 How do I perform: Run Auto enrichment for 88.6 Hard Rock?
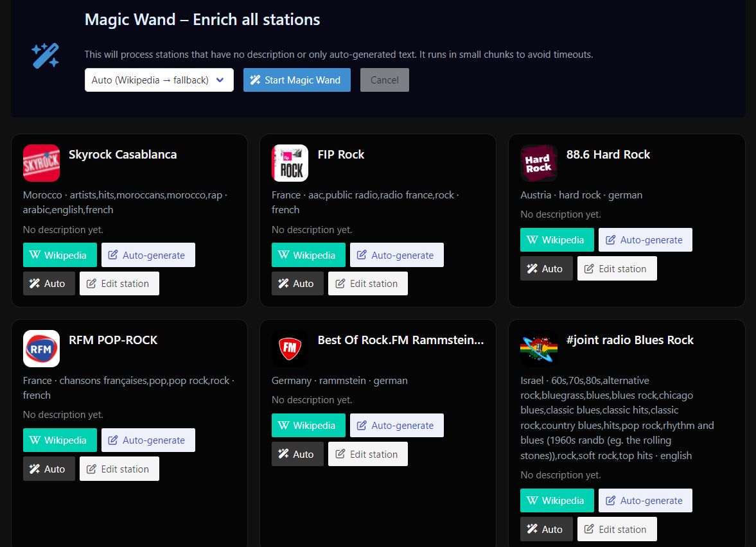pyautogui.click(x=546, y=268)
